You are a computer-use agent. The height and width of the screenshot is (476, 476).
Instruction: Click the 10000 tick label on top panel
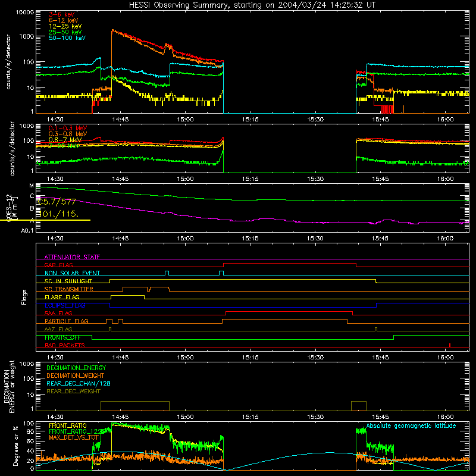25,12
